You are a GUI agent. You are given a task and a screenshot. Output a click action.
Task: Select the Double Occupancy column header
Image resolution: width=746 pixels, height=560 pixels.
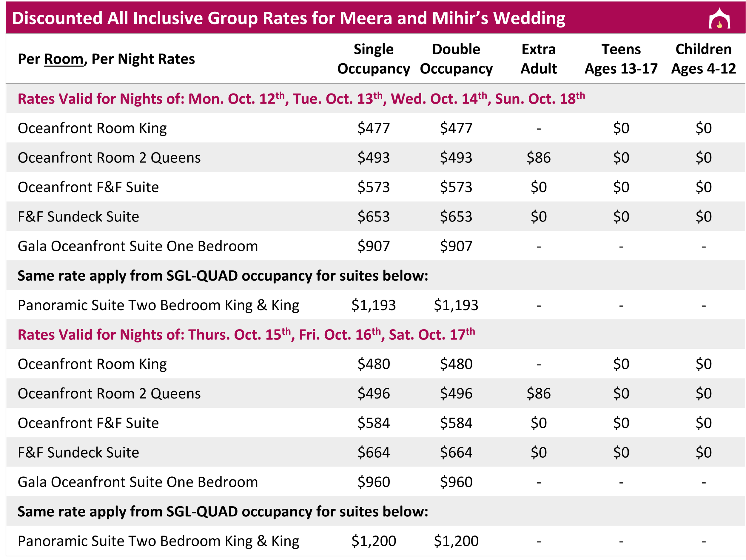(x=456, y=59)
